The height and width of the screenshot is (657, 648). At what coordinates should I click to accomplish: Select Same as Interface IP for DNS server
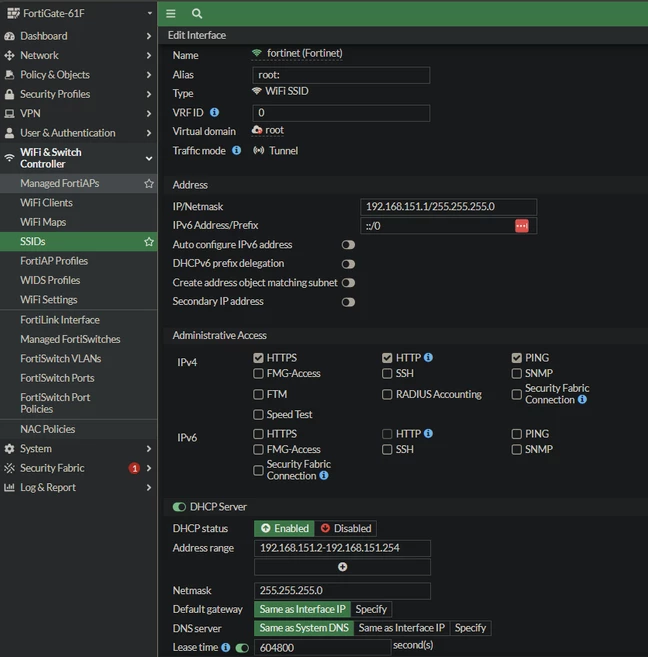tap(402, 628)
